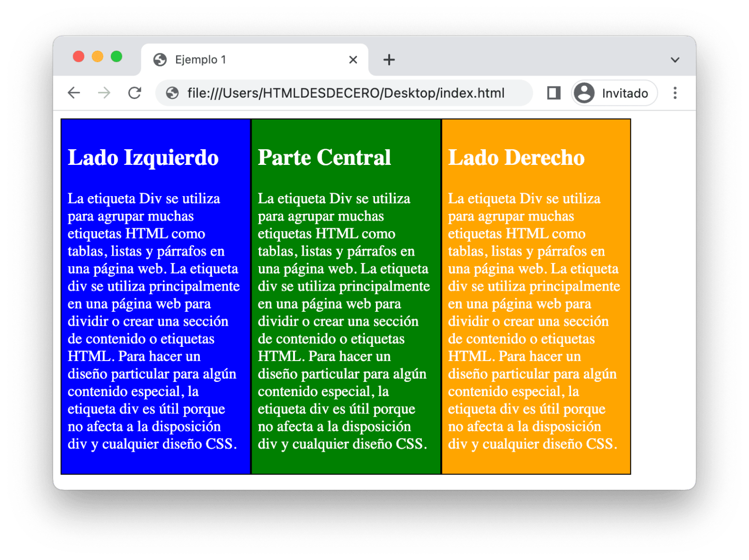749x560 pixels.
Task: Click the red close window button
Action: [x=79, y=57]
